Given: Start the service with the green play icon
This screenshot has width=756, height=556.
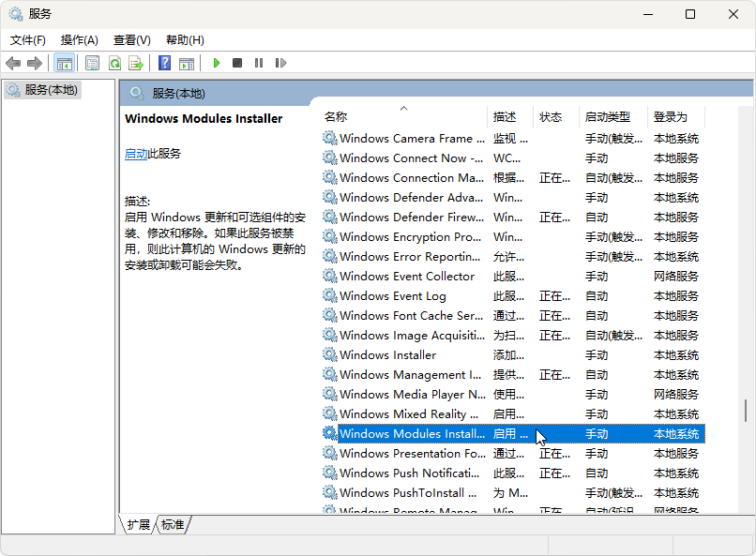Looking at the screenshot, I should [216, 63].
